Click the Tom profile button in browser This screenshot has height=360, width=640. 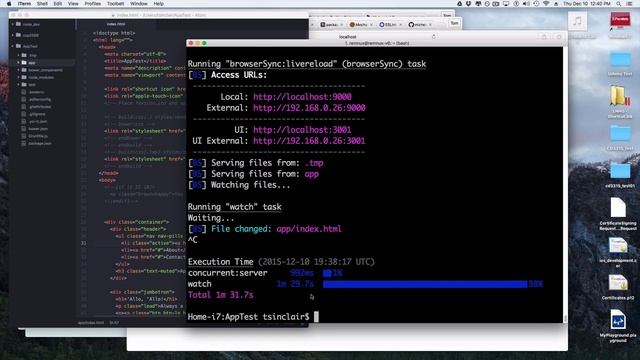tap(454, 23)
